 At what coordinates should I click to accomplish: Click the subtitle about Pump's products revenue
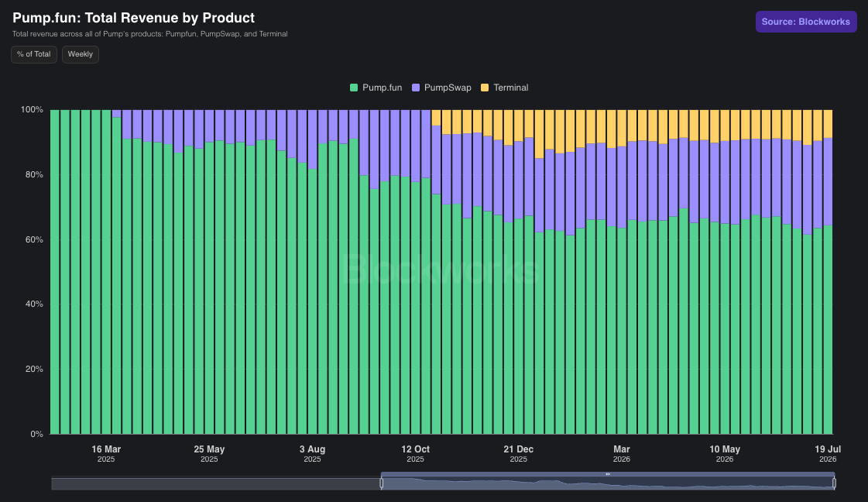pos(150,34)
